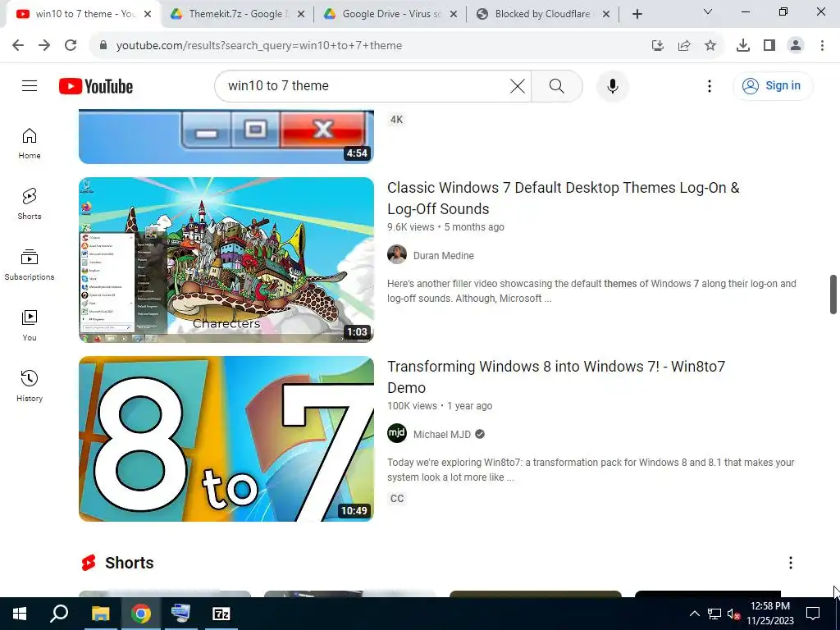Image resolution: width=840 pixels, height=630 pixels.
Task: Open the Michael MJD channel name
Action: coord(442,435)
